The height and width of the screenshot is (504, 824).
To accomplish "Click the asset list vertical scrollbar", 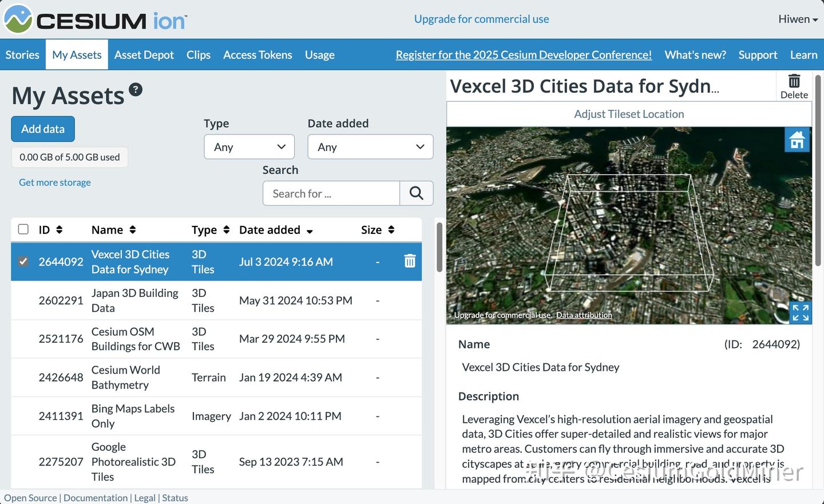I will [x=439, y=247].
